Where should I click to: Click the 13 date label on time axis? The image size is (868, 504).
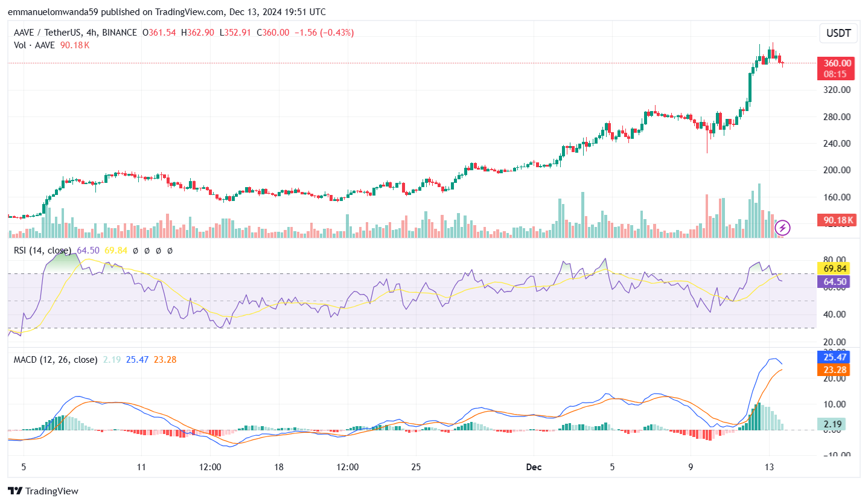pyautogui.click(x=769, y=467)
